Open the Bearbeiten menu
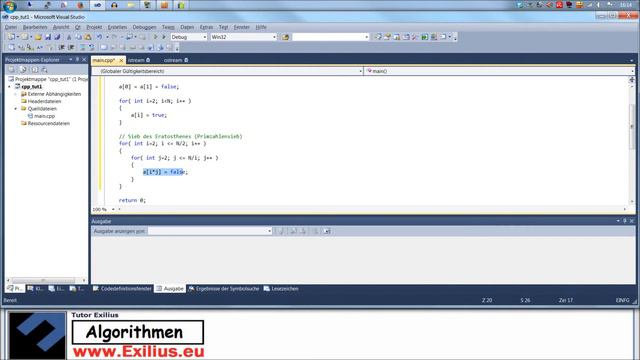The height and width of the screenshot is (360, 640). (35, 27)
